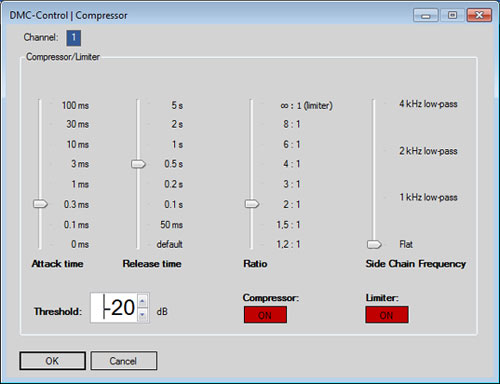
Task: Minimize the DMC-Control window
Action: 426,15
